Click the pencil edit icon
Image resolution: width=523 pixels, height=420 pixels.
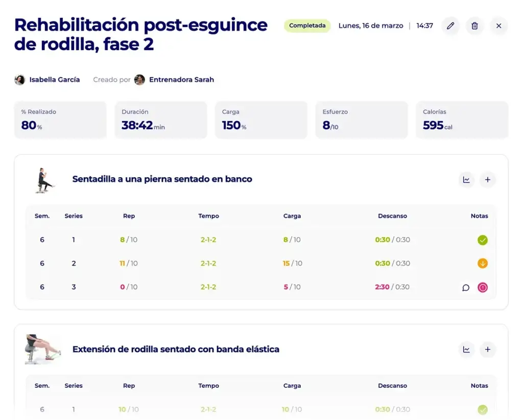[x=450, y=26]
